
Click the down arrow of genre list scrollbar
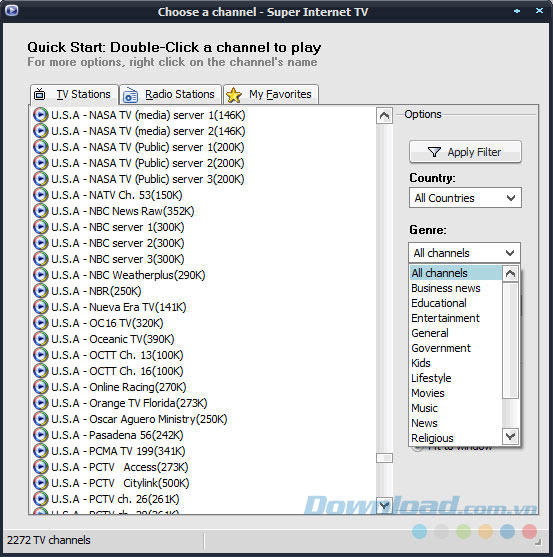[x=510, y=436]
